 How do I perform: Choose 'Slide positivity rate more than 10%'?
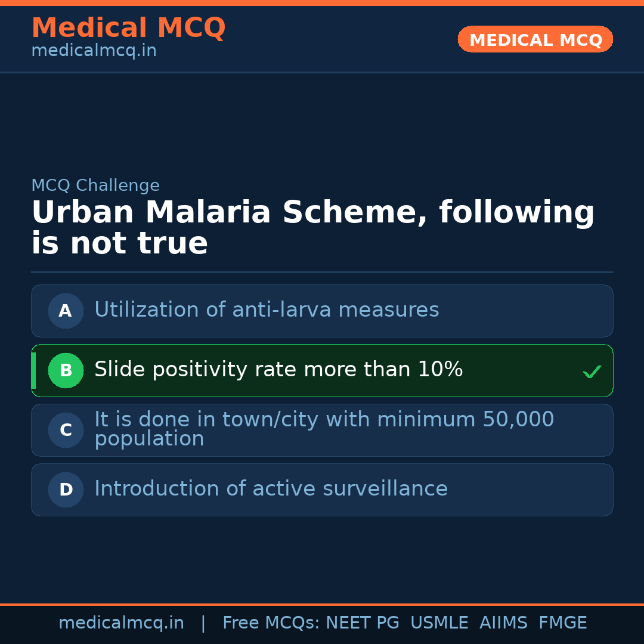pos(278,370)
